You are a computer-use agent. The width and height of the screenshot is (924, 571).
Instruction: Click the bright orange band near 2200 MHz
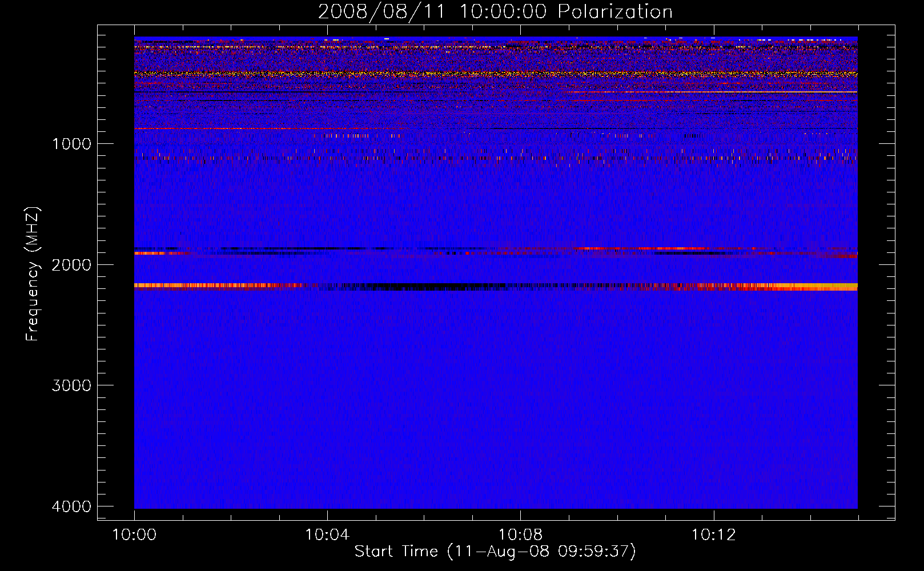tap(496, 287)
